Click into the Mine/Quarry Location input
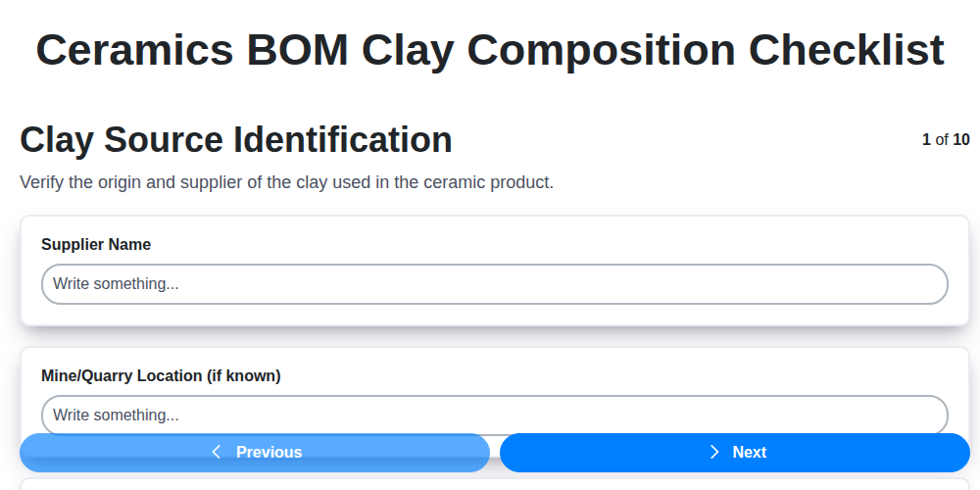The width and height of the screenshot is (980, 490). click(x=494, y=414)
